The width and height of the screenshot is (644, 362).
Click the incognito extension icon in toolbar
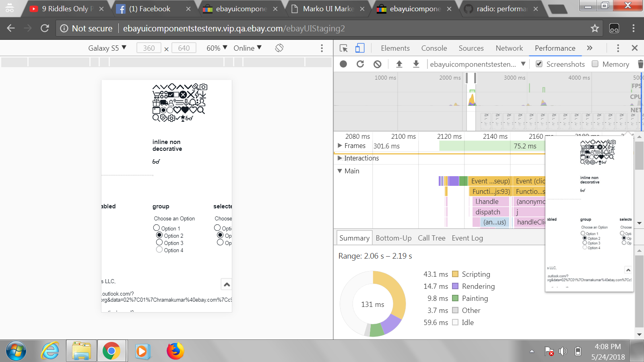pos(614,28)
